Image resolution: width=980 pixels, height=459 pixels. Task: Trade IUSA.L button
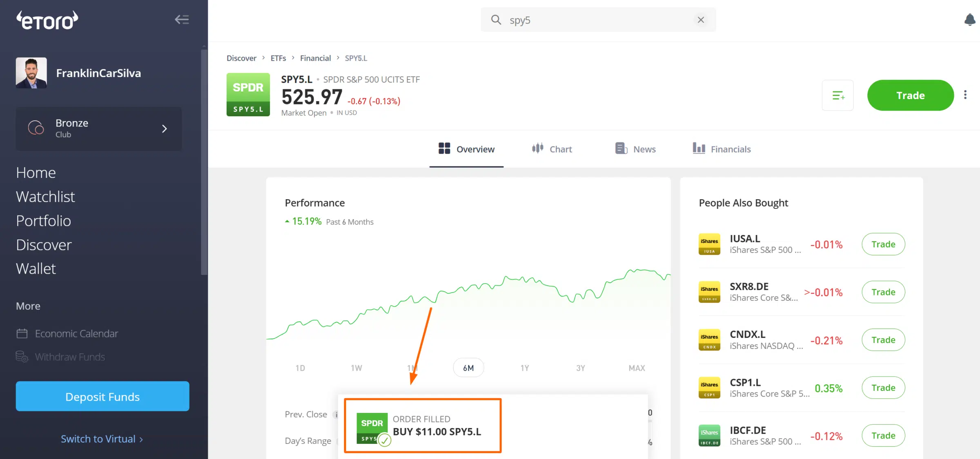tap(883, 244)
